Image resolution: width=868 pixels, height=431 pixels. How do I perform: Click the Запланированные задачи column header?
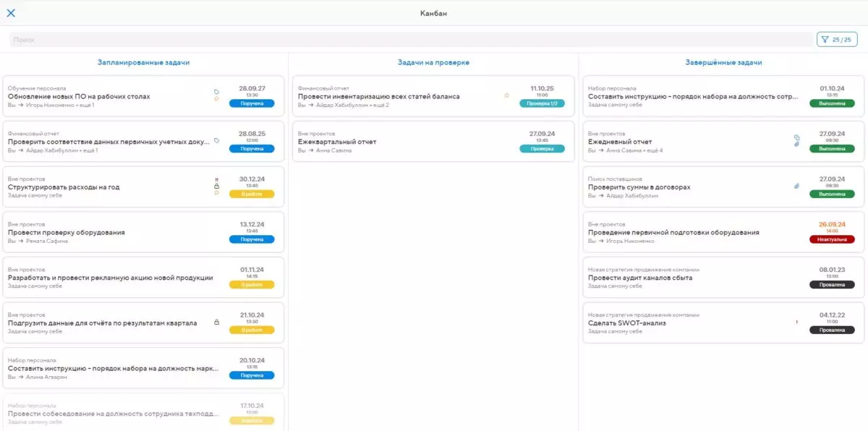pyautogui.click(x=143, y=63)
